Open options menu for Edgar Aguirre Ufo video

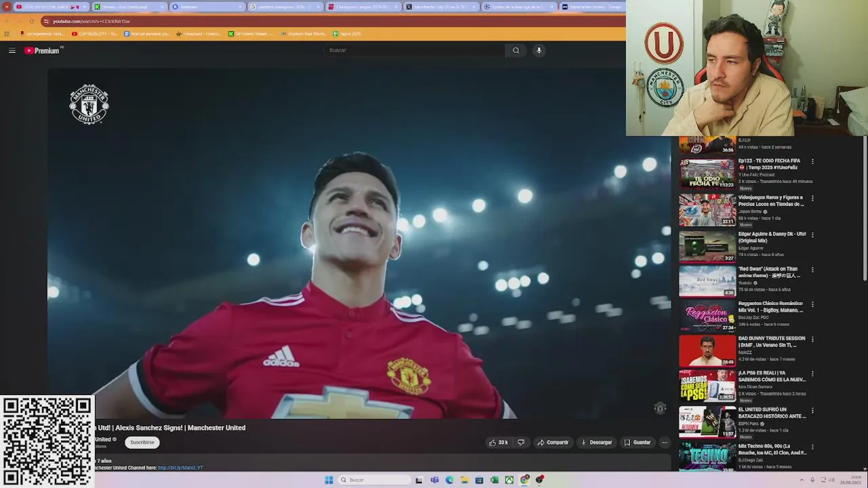click(812, 235)
